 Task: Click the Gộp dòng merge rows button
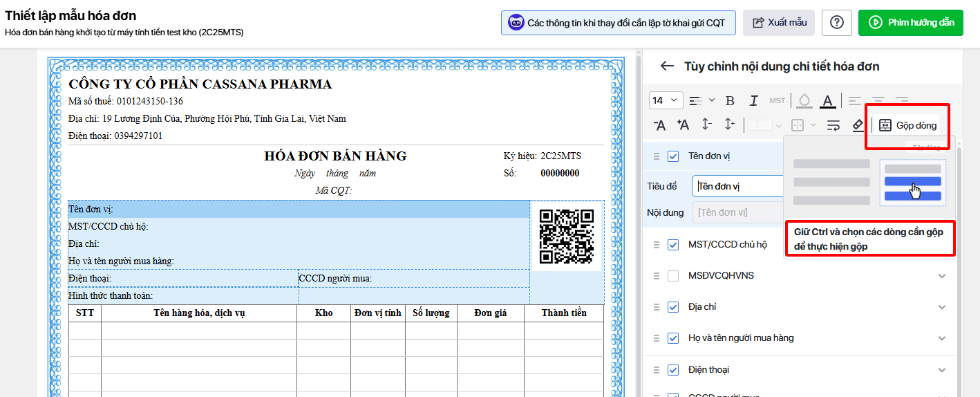[907, 126]
